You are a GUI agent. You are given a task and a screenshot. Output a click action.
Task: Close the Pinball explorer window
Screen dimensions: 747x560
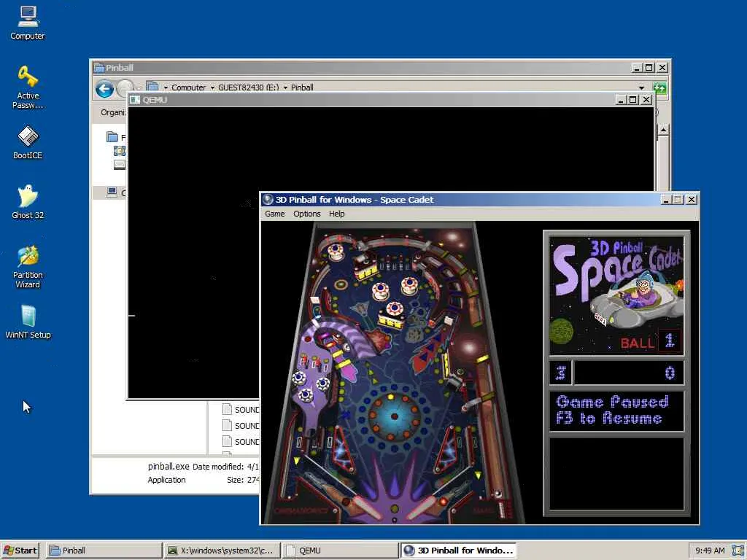662,68
